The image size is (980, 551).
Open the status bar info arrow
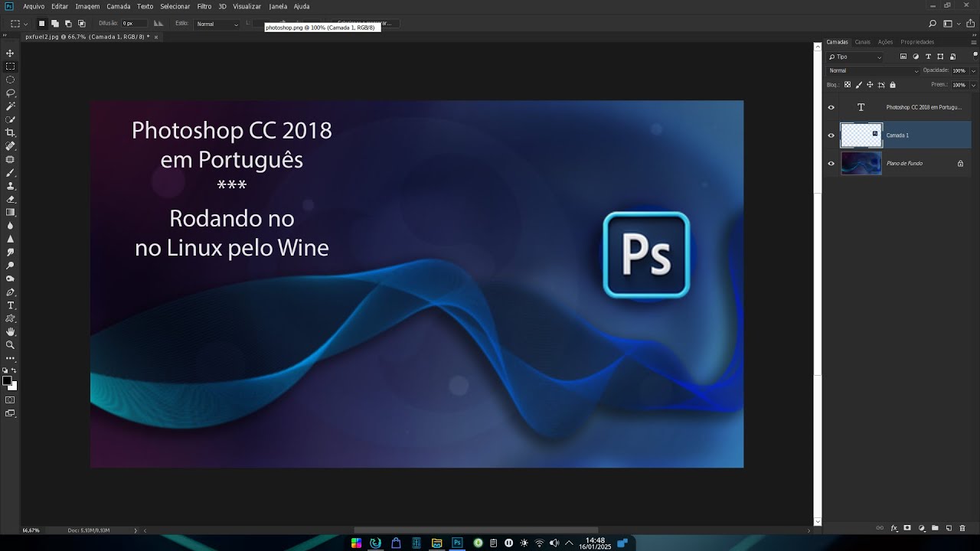[x=136, y=530]
